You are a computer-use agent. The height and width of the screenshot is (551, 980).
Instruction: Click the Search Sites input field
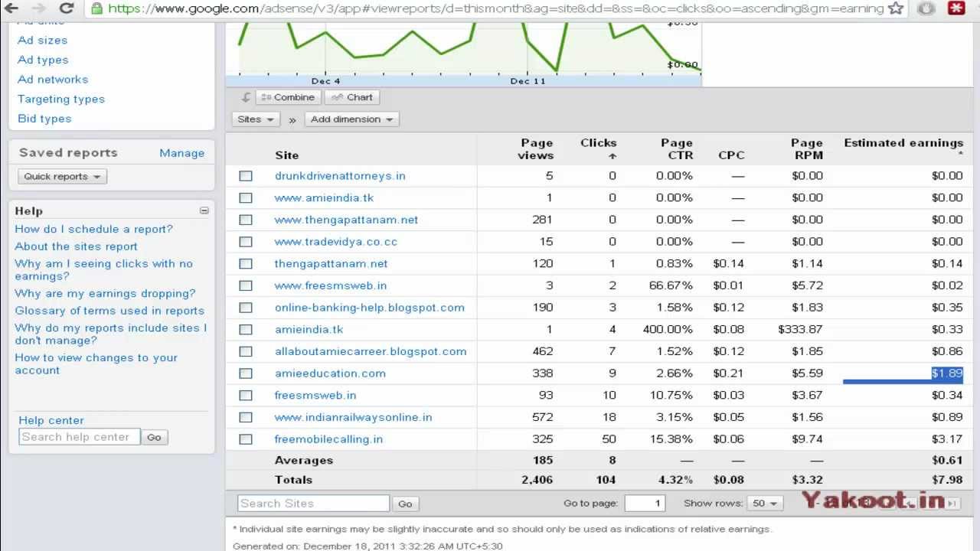314,504
